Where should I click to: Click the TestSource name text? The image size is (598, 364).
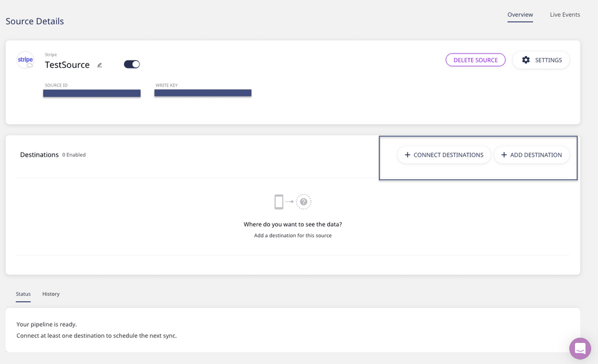[67, 65]
